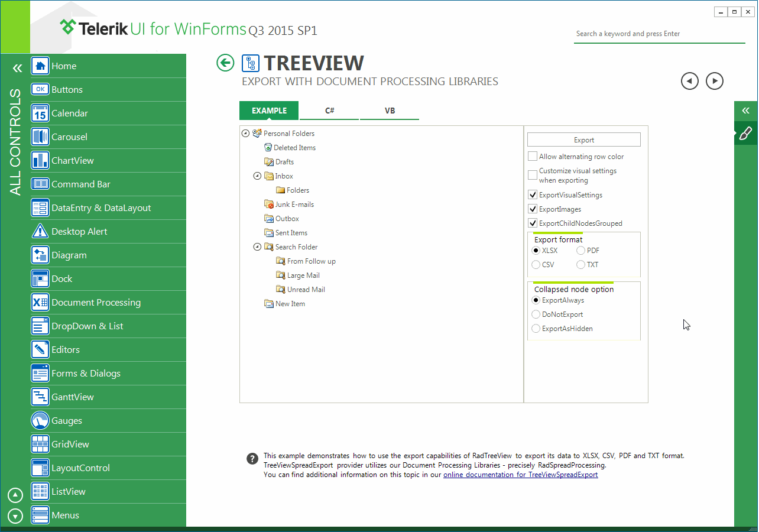Collapse the Inbox tree node
Viewport: 759px width, 532px height.
pyautogui.click(x=257, y=176)
